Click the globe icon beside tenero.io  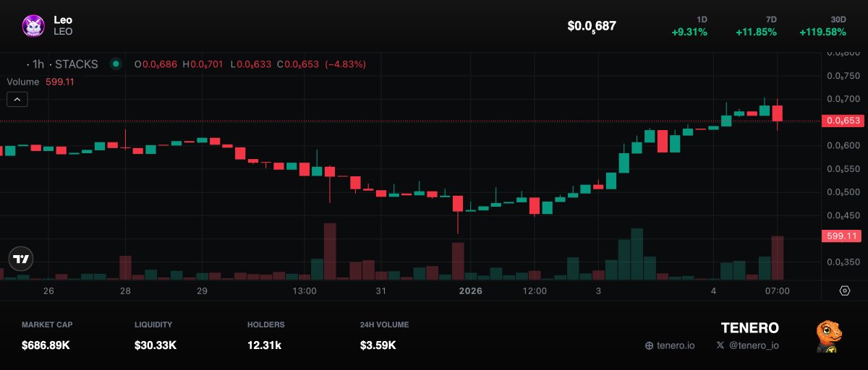pos(649,345)
